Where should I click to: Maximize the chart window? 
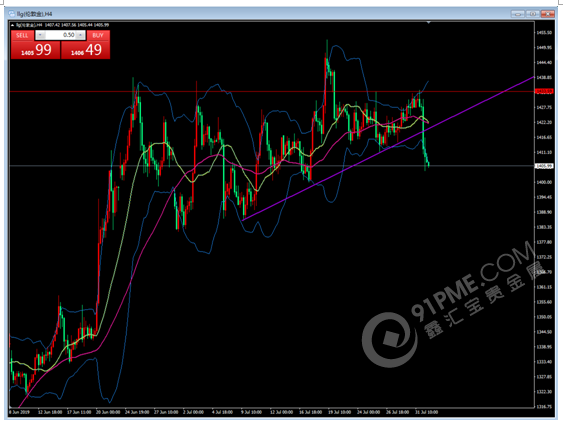coord(532,14)
